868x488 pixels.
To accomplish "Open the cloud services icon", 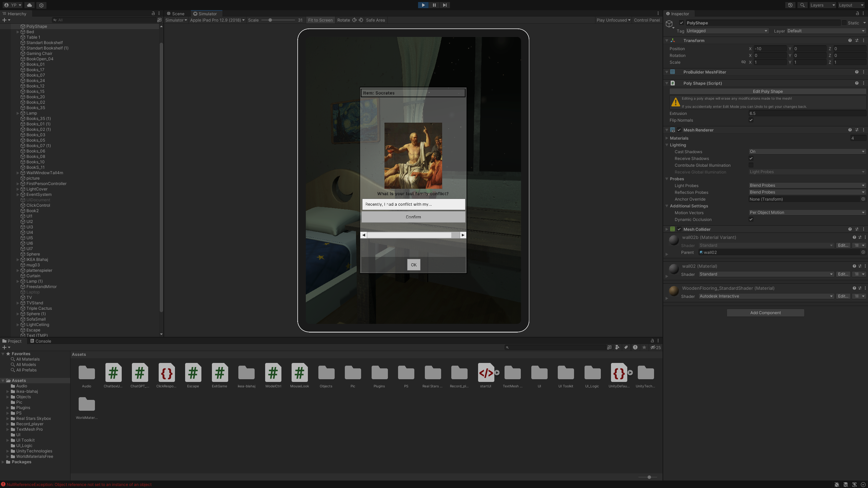I will coord(29,5).
